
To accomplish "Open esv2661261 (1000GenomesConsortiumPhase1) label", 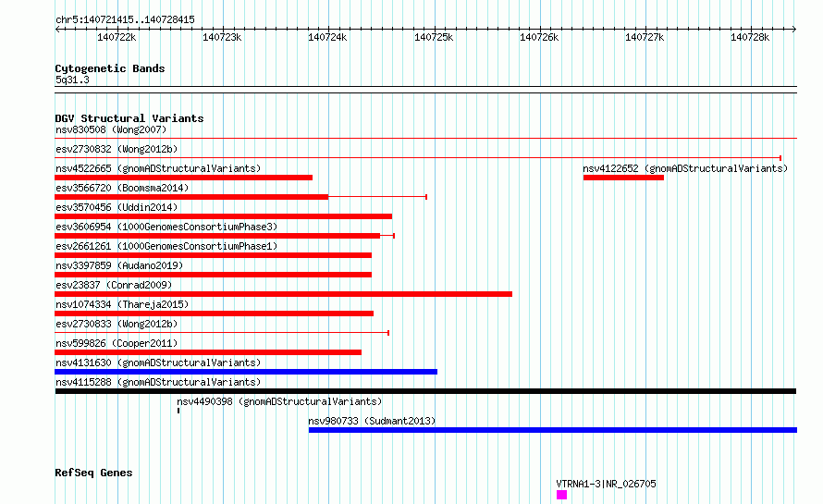I will [x=166, y=246].
